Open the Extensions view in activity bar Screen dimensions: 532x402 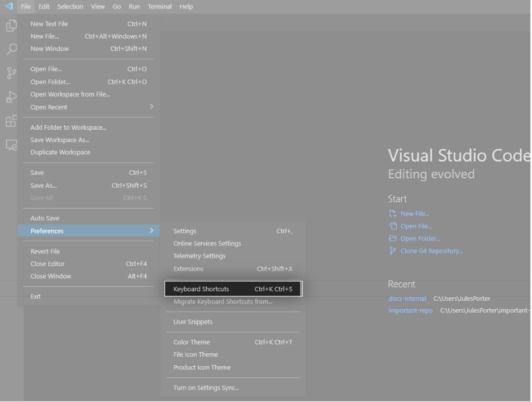click(12, 121)
